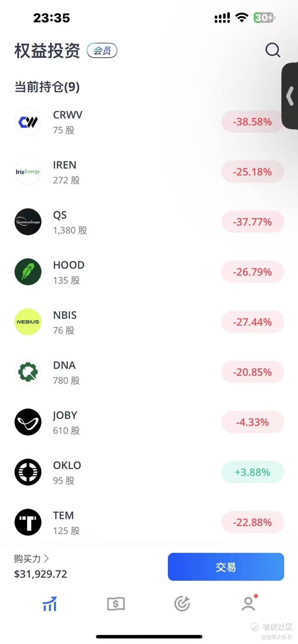Open the profile account tab
298x644 pixels.
click(x=248, y=604)
